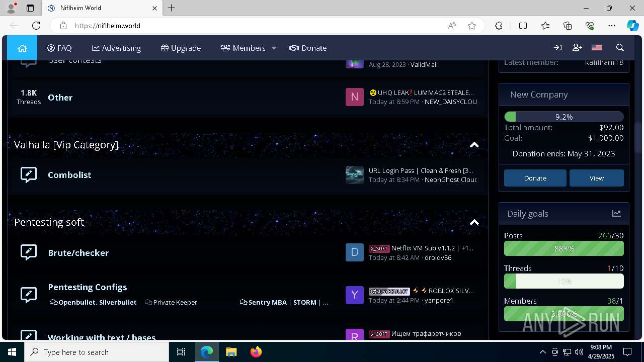Open the Members menu item
The width and height of the screenshot is (644, 362).
pyautogui.click(x=243, y=48)
